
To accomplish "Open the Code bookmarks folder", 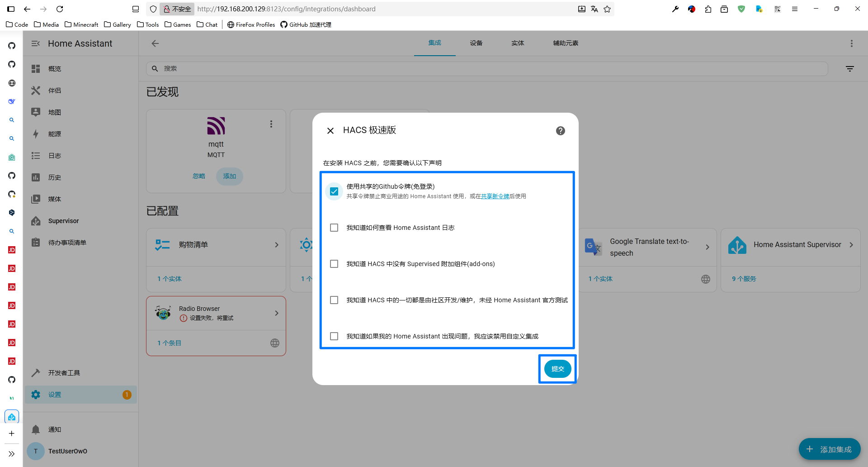I will (x=17, y=24).
